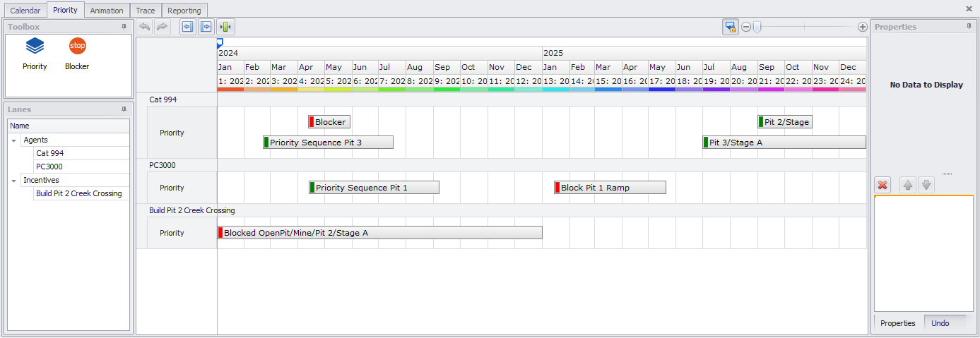
Task: Collapse the Agents tree node
Action: pos(14,140)
